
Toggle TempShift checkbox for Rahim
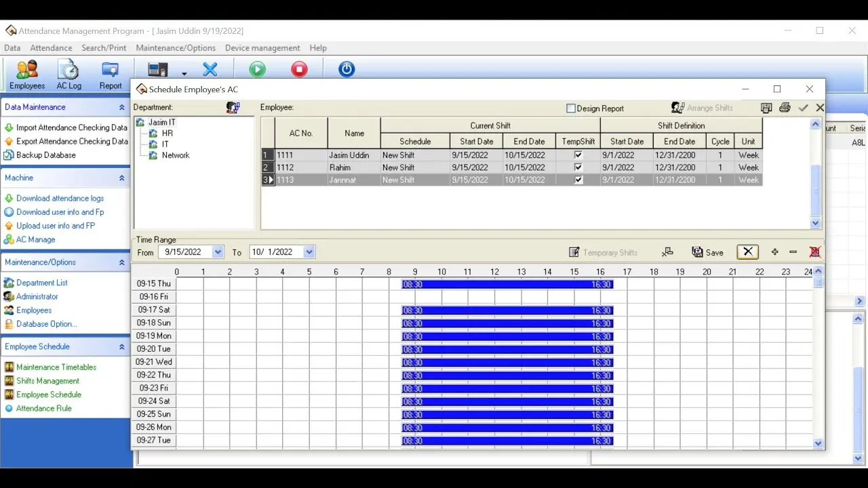click(x=578, y=167)
